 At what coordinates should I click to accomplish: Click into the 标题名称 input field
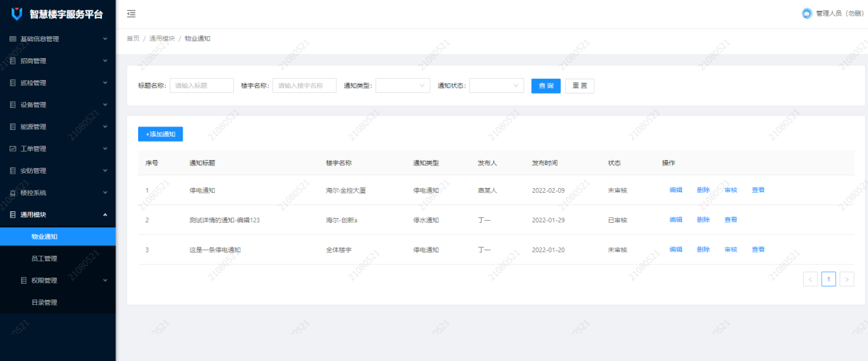(202, 85)
